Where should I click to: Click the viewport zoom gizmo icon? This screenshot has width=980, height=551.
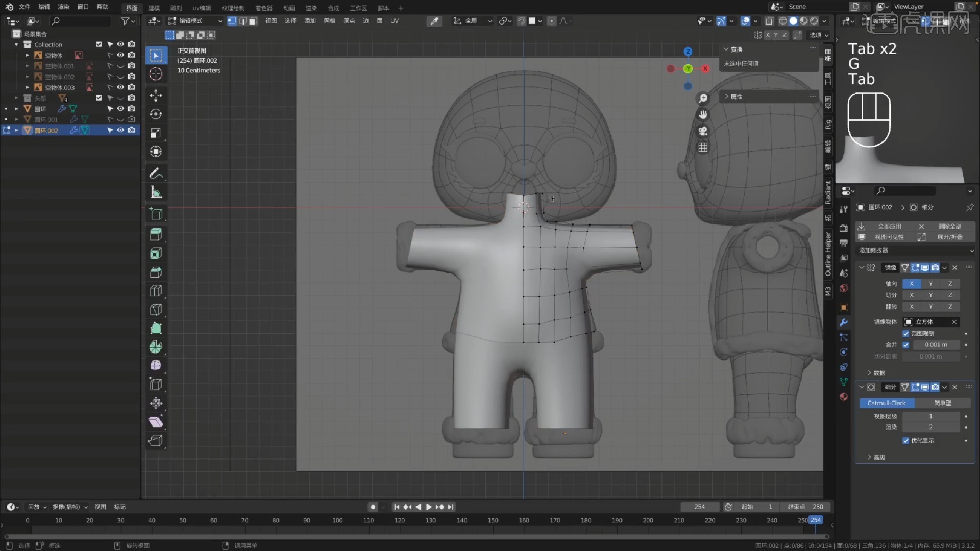tap(703, 98)
